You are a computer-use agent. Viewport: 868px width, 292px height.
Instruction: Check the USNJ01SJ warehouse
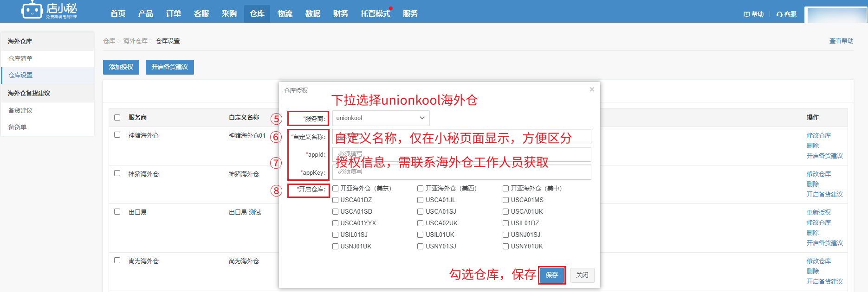pyautogui.click(x=505, y=235)
